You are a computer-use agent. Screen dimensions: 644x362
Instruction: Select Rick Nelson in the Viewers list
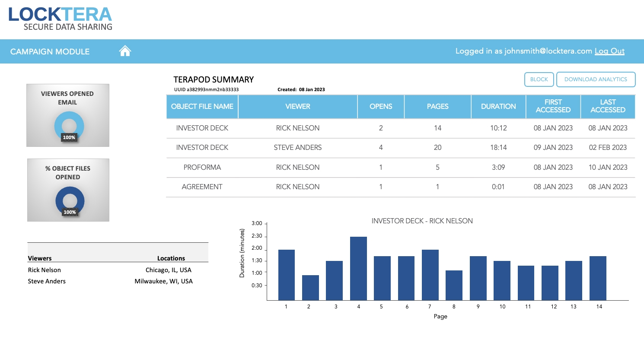coord(44,270)
